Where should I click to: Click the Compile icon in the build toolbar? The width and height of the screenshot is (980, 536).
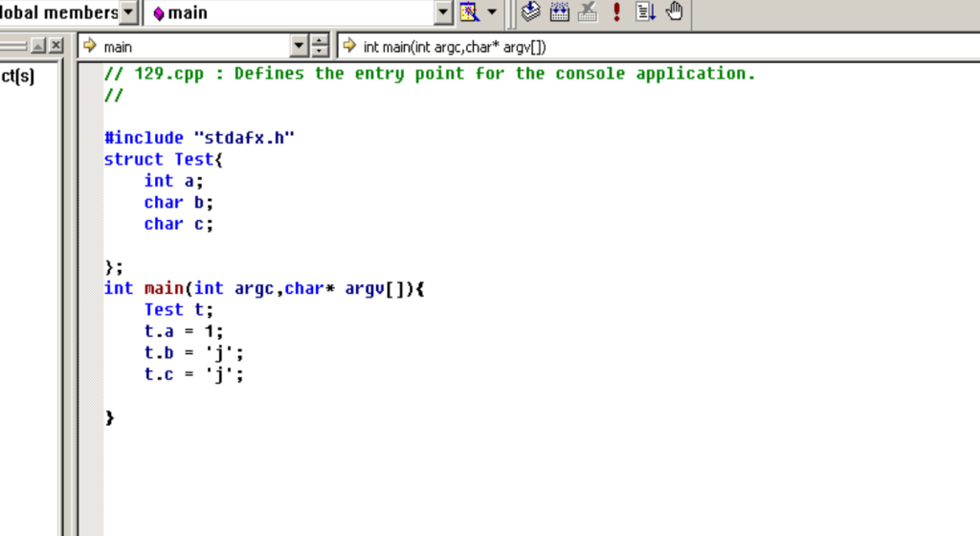pos(531,12)
